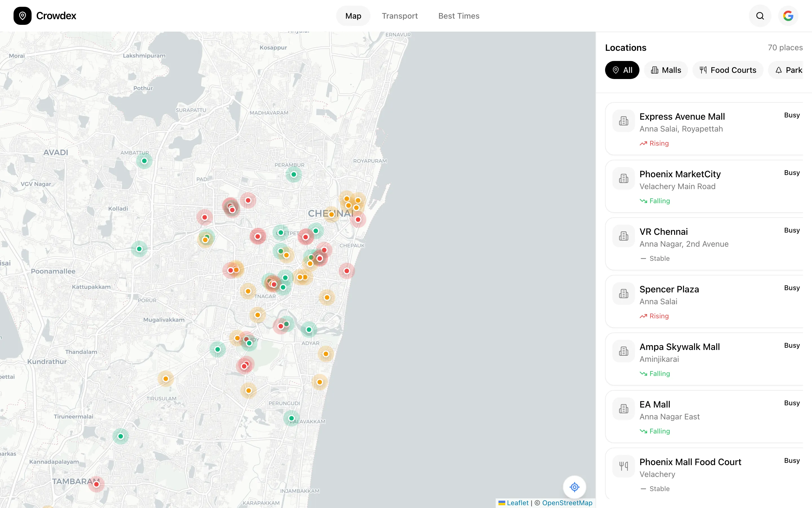
Task: Open the Phoenix MarketCity title
Action: coord(680,174)
